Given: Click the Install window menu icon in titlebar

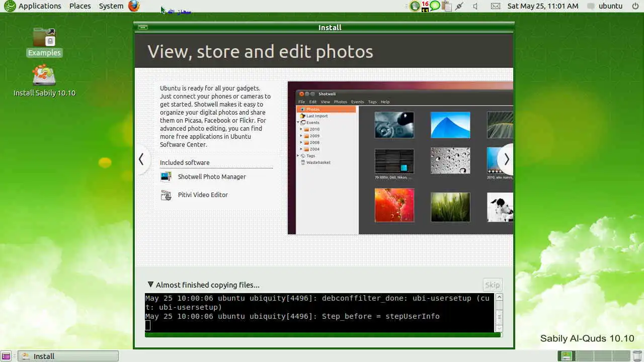Looking at the screenshot, I should pyautogui.click(x=143, y=27).
